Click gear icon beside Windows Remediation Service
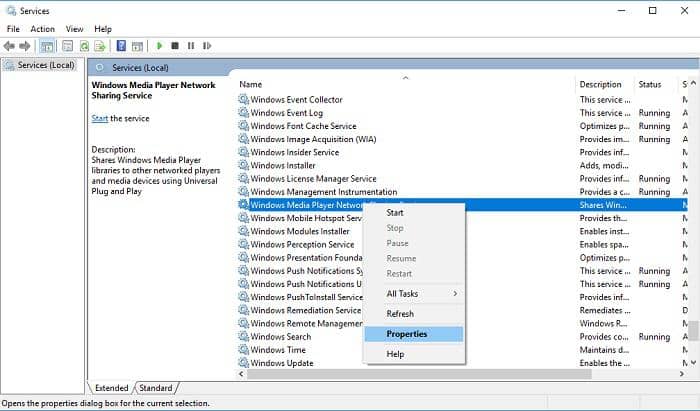Viewport: 700px width, 411px height. point(243,310)
